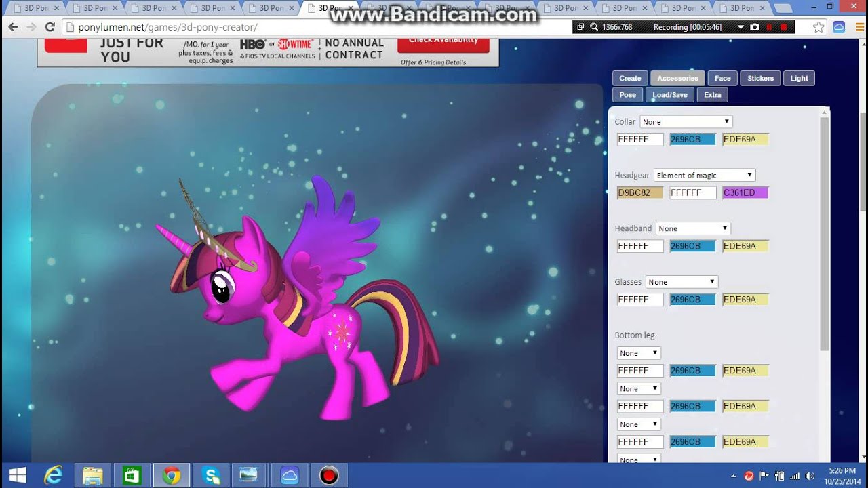
Task: Click the 3D pony preview canvas
Action: [x=317, y=273]
